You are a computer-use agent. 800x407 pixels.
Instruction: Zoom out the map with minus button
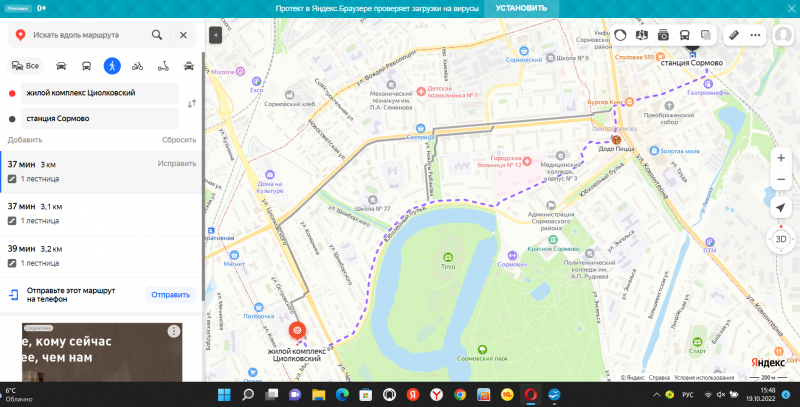click(x=781, y=180)
